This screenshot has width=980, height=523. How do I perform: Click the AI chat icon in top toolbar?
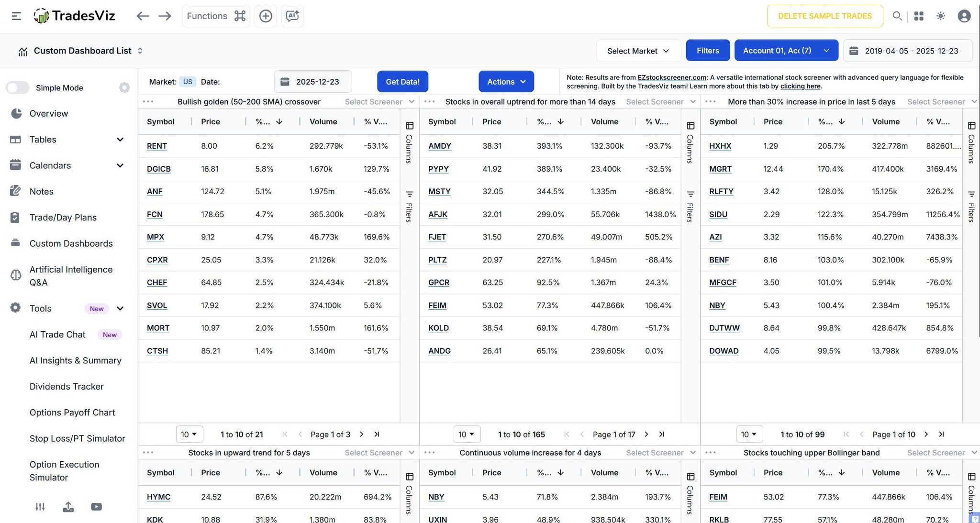coord(292,16)
